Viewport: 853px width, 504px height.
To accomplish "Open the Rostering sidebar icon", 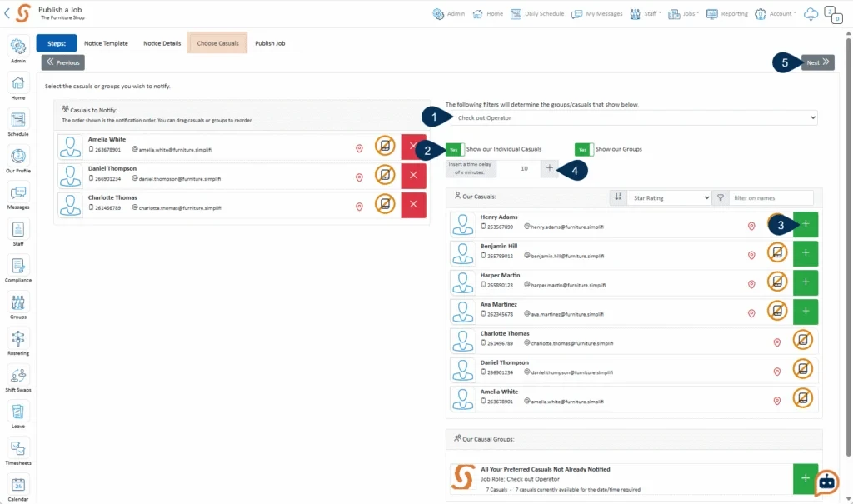I will (x=18, y=342).
